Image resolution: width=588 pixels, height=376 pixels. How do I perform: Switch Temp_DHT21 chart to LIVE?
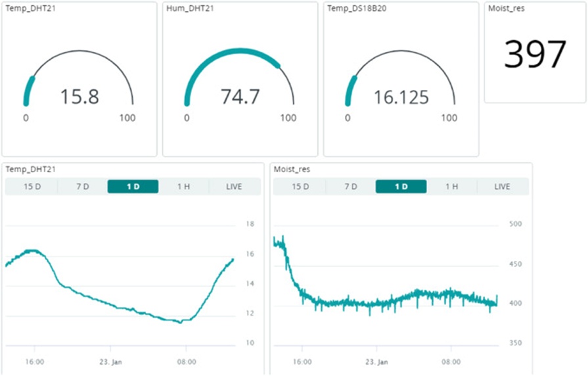pos(234,187)
